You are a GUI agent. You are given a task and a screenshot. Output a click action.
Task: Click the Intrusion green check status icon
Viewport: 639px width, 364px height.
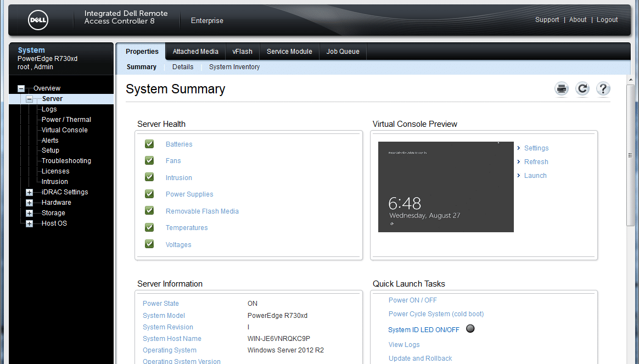(149, 177)
